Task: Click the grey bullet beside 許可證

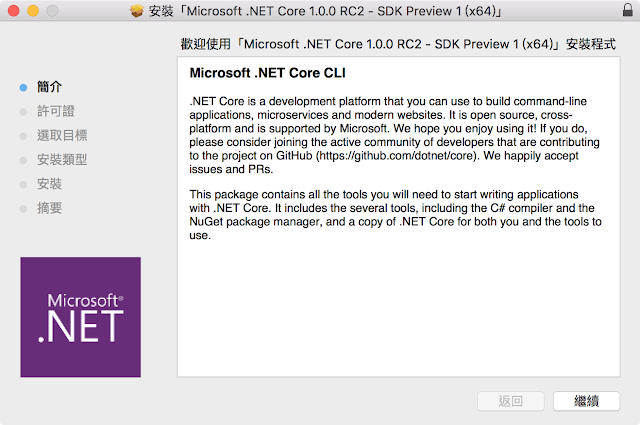Action: click(x=23, y=111)
